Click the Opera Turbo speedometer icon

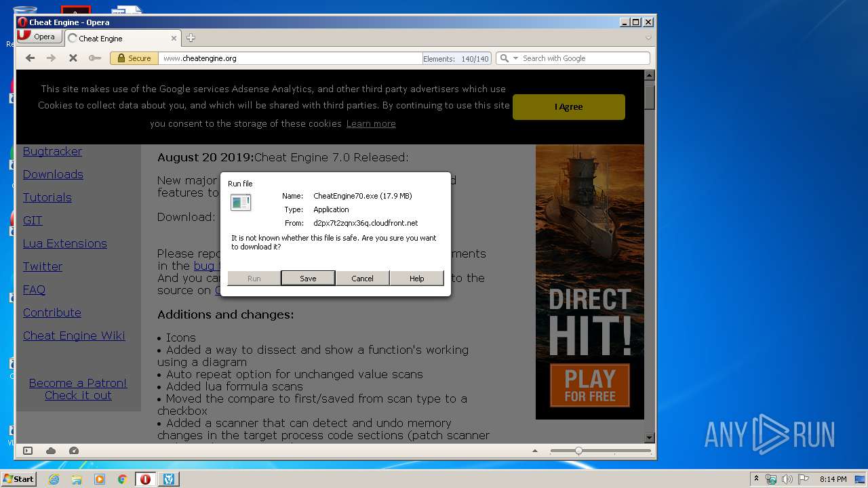(74, 451)
